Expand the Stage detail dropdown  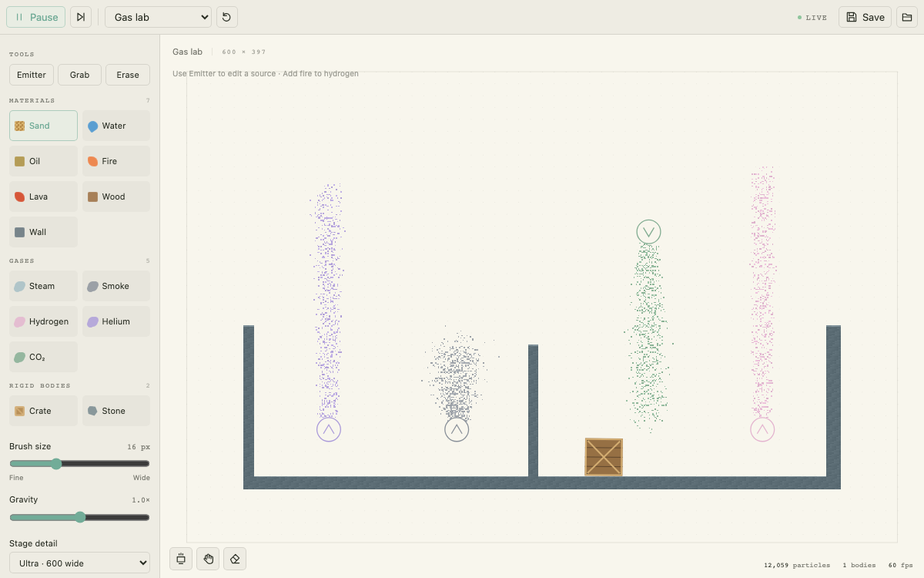(x=79, y=563)
